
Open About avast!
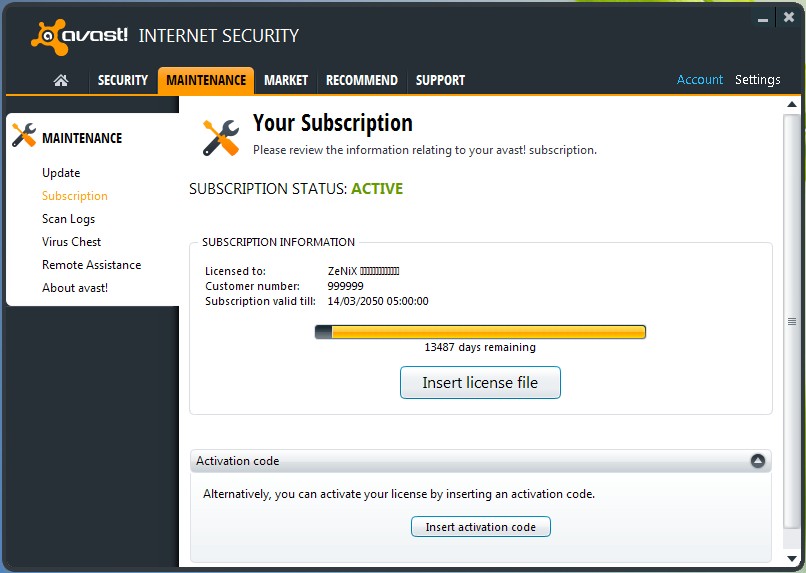point(75,288)
